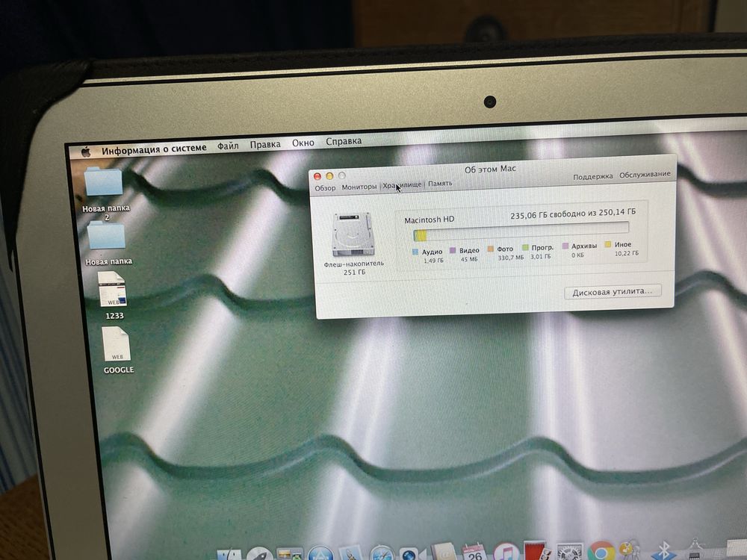Open the Обслуживание section
The width and height of the screenshot is (747, 560).
click(645, 174)
